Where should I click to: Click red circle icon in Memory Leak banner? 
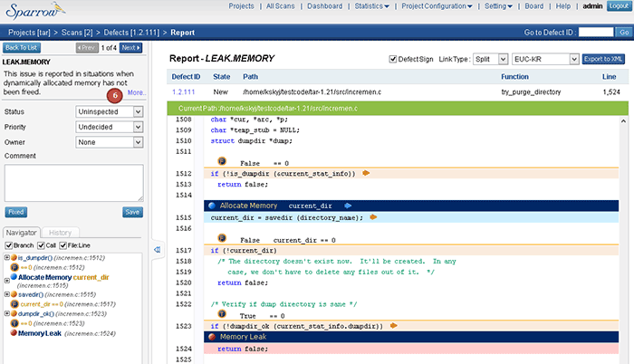212,337
